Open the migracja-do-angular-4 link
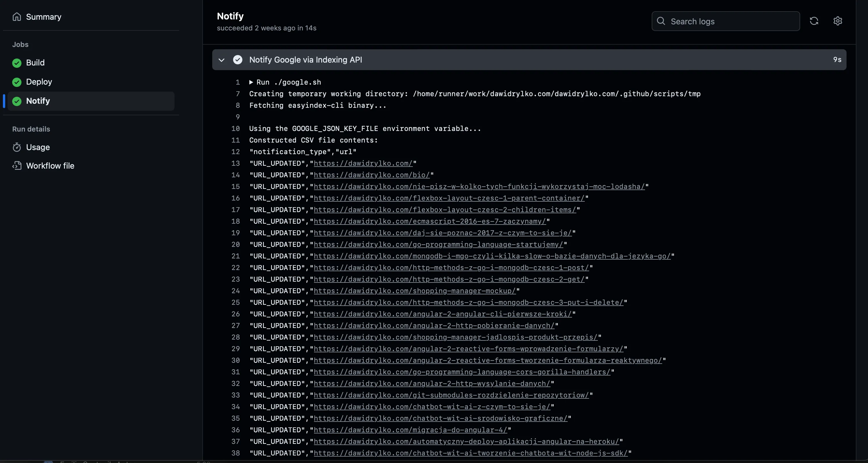Screen dimensions: 868x463 click(x=411, y=430)
